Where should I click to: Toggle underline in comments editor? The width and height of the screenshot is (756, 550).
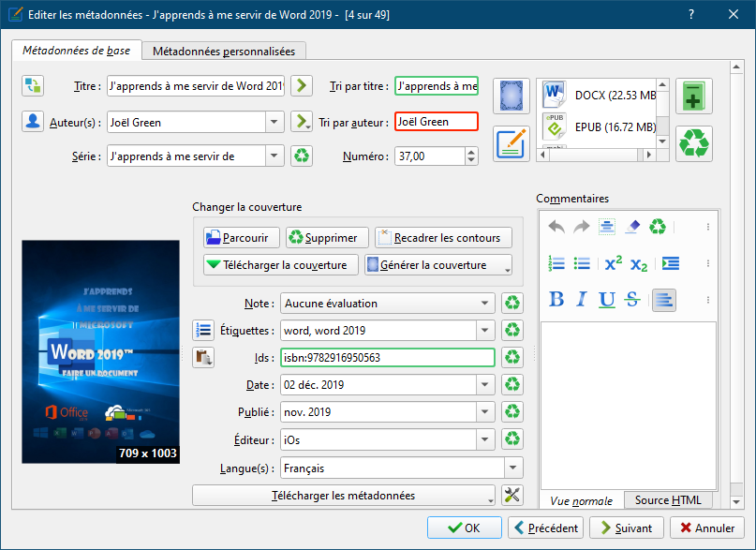pos(606,300)
